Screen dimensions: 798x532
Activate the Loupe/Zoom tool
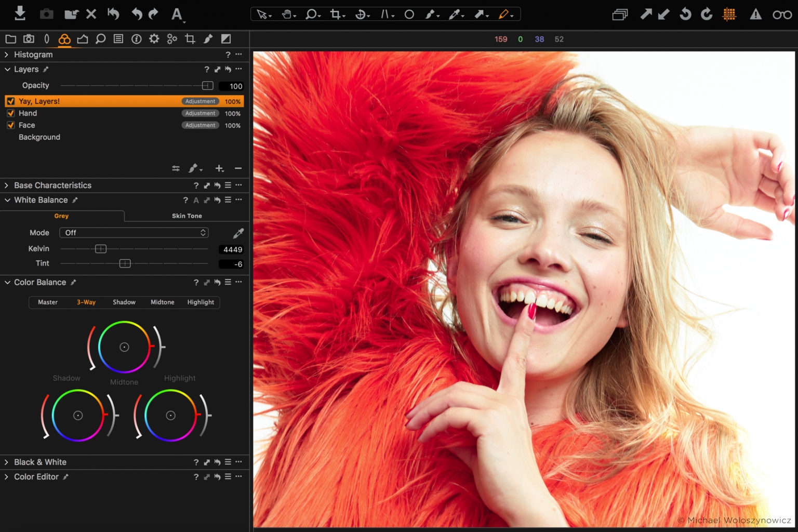[311, 14]
